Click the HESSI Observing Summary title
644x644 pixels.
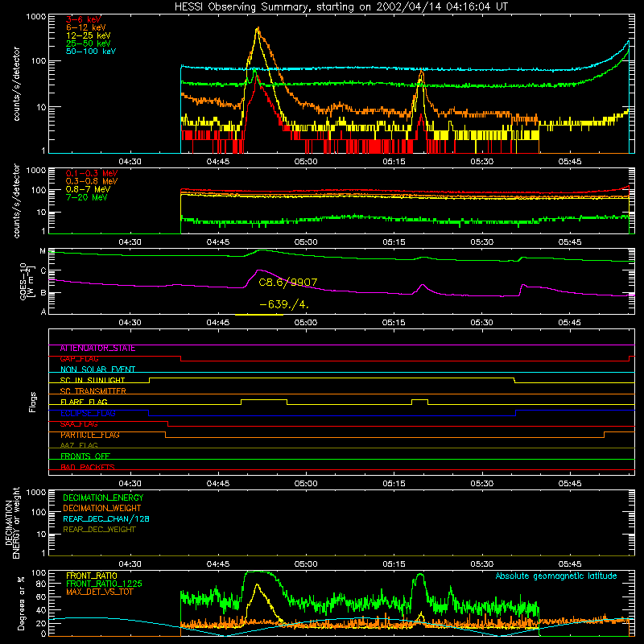pyautogui.click(x=341, y=7)
